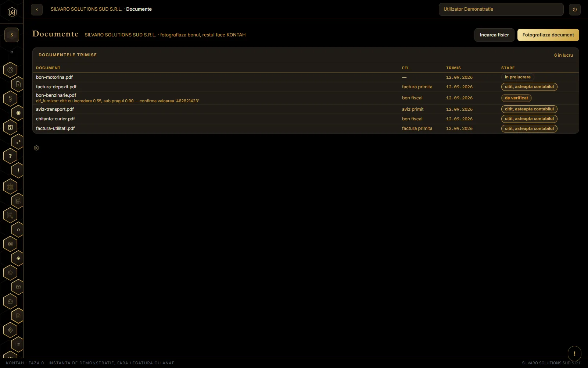Select the bon-motorina.pdf row
The width and height of the screenshot is (588, 368).
[x=305, y=77]
